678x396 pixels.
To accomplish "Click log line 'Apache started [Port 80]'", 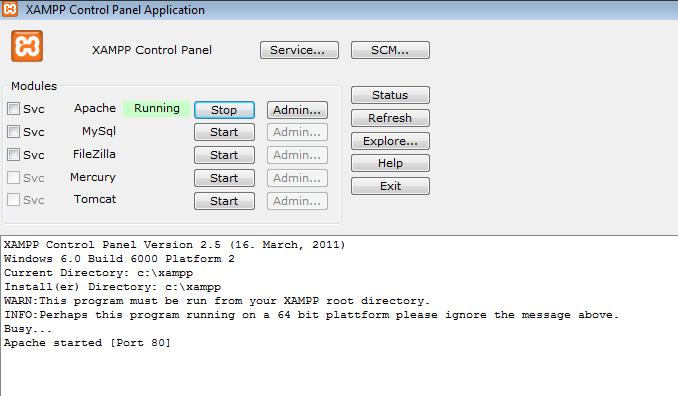I will [87, 343].
